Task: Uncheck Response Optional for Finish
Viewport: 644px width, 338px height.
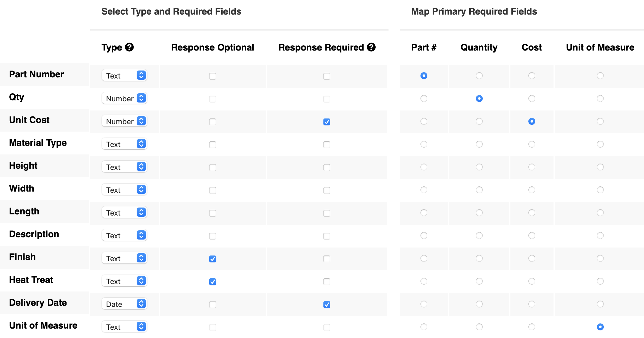Action: pyautogui.click(x=213, y=259)
